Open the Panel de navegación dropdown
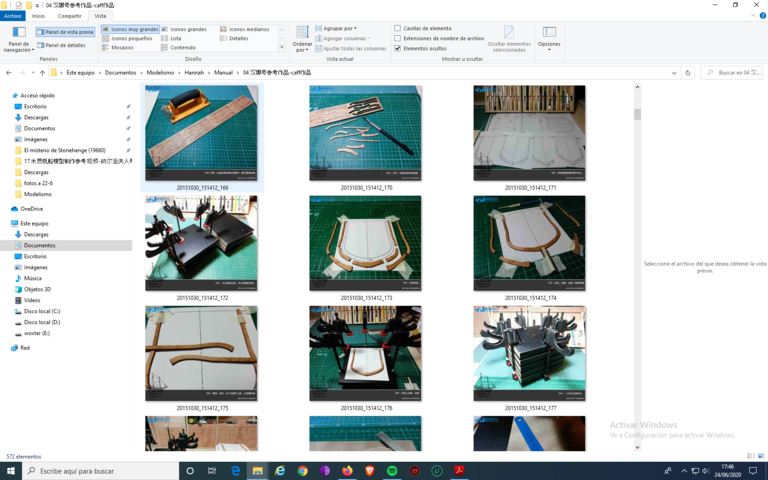Screen dimensions: 768x480 coord(19,40)
